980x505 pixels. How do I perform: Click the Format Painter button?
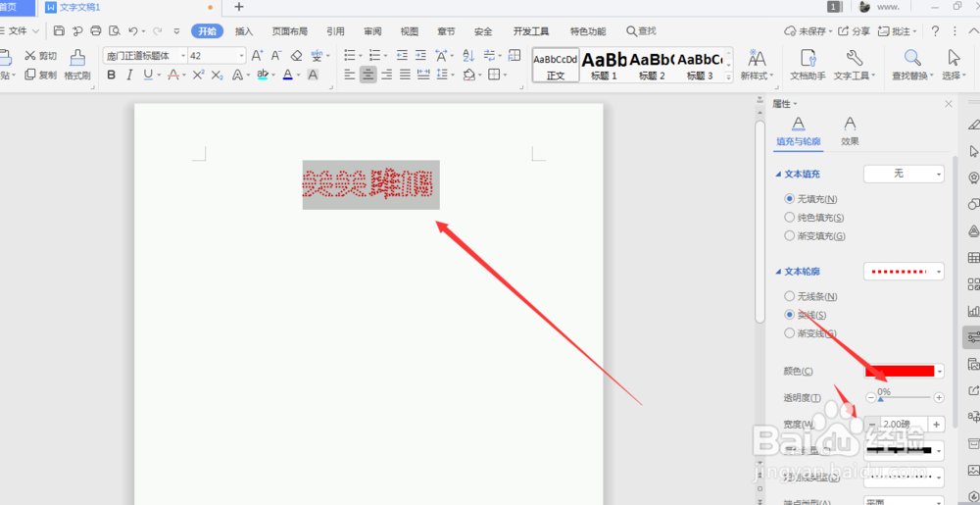pyautogui.click(x=77, y=66)
